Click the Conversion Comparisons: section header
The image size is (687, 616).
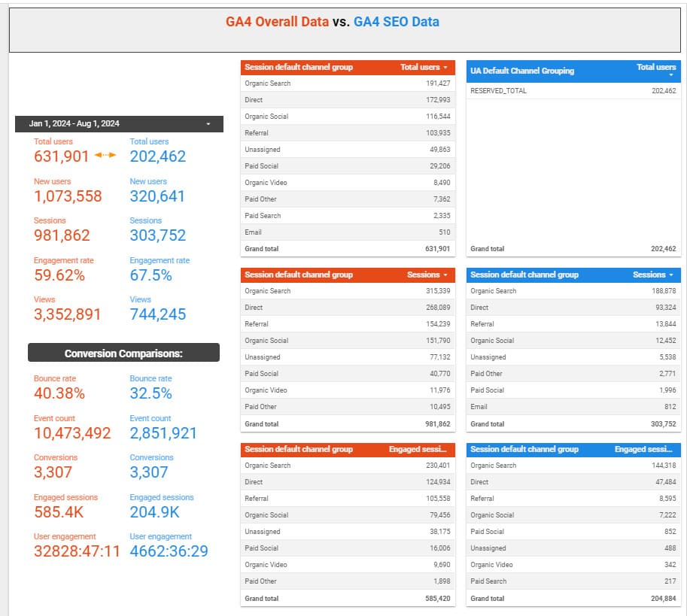pyautogui.click(x=123, y=353)
